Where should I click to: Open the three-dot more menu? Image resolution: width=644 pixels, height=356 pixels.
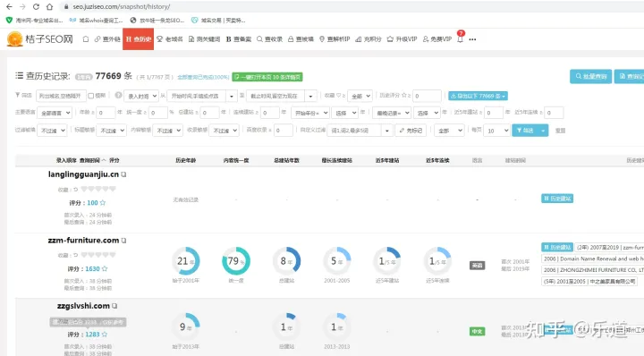473,39
